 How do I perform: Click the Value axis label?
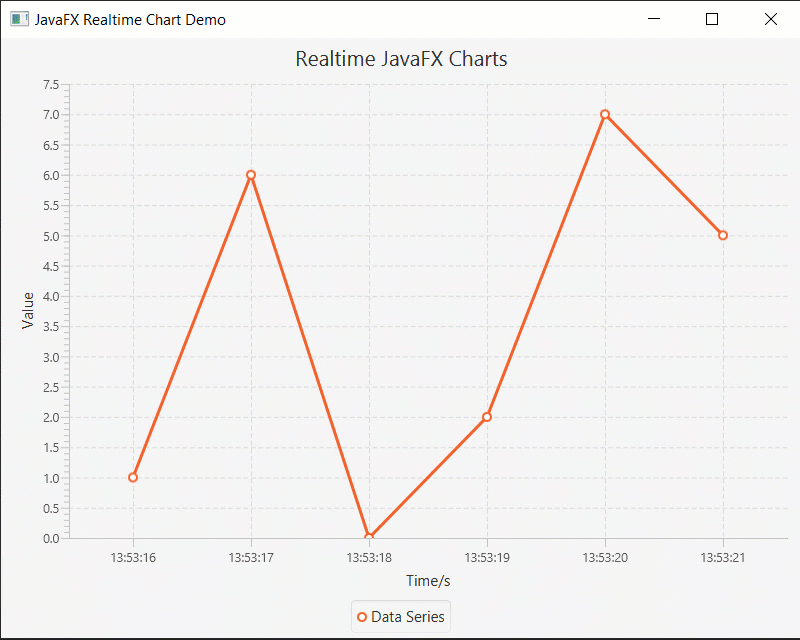point(26,311)
